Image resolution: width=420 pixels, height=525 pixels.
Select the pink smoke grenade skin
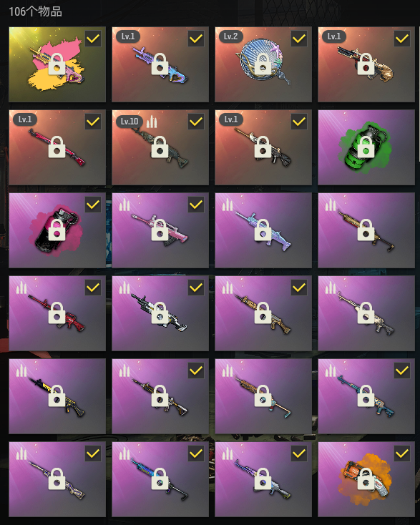[x=57, y=230]
